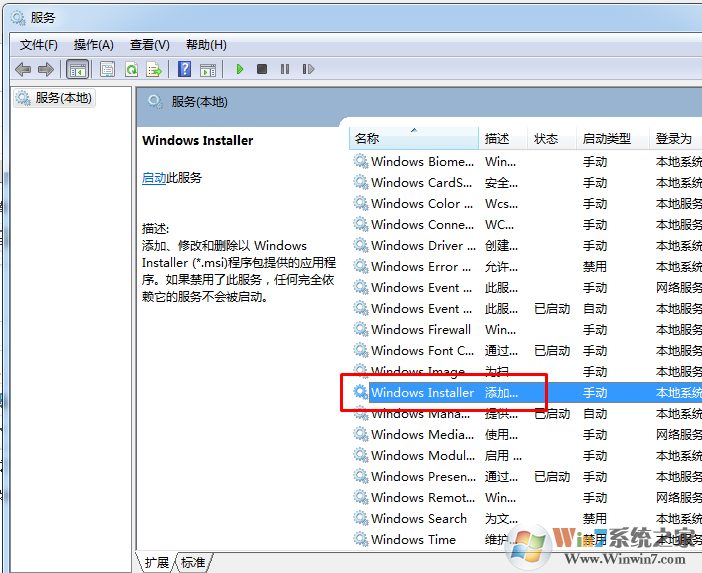Toggle the show/hide console tree icon
This screenshot has width=702, height=573.
pos(77,69)
